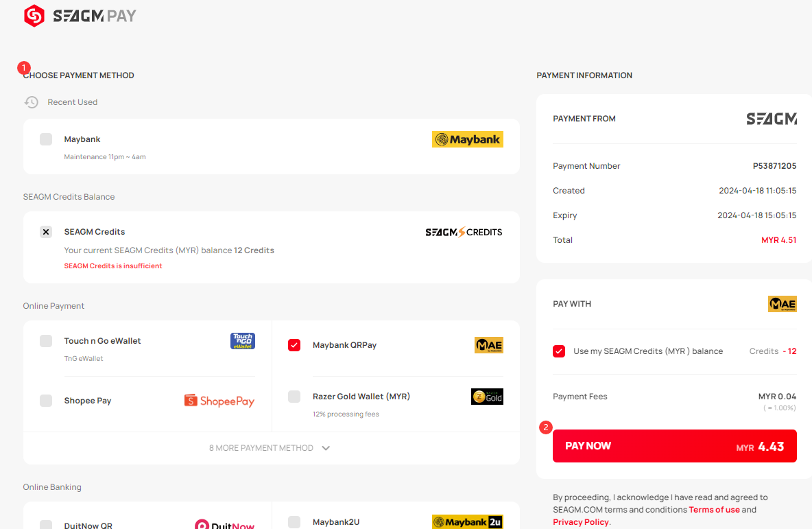The image size is (812, 529).
Task: Click the payment number P53871205
Action: click(775, 166)
